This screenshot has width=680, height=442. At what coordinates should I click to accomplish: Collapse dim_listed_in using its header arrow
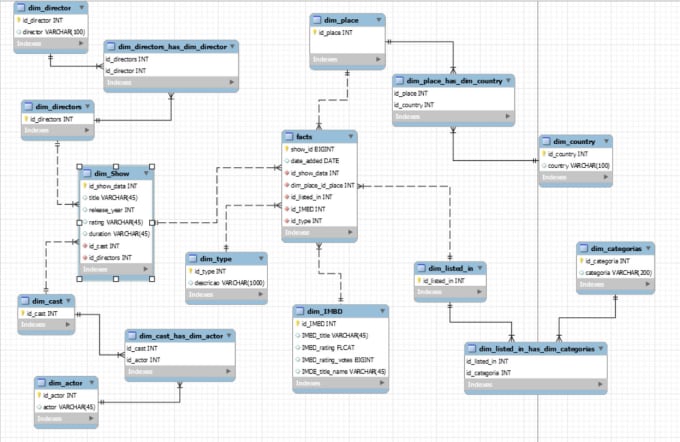pyautogui.click(x=480, y=268)
